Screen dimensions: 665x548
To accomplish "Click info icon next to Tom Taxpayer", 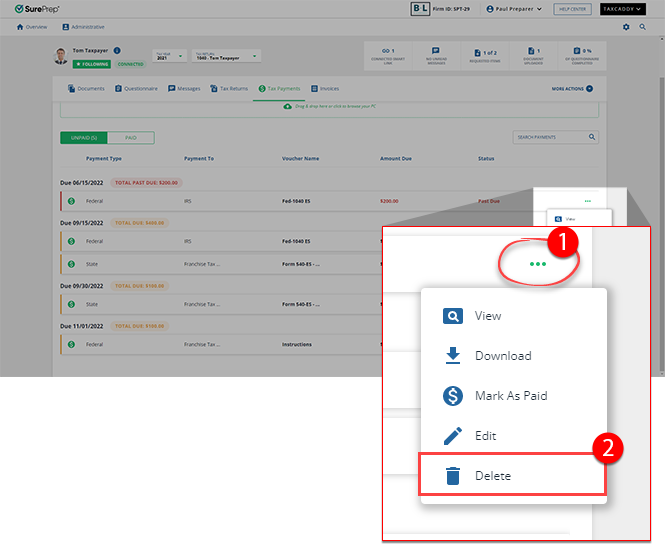I will click(x=117, y=50).
